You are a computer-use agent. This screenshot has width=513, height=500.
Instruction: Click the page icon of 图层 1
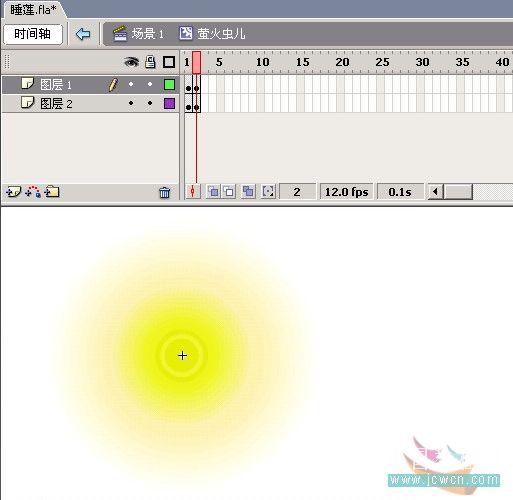[x=27, y=84]
